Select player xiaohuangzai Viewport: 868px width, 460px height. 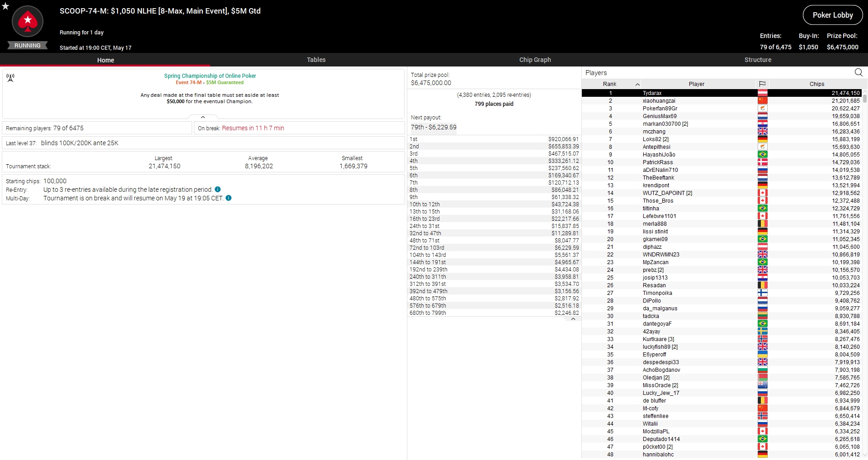click(722, 101)
